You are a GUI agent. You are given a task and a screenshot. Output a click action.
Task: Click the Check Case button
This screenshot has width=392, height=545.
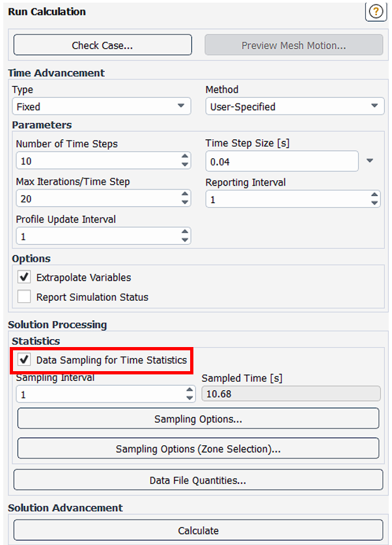tap(102, 45)
